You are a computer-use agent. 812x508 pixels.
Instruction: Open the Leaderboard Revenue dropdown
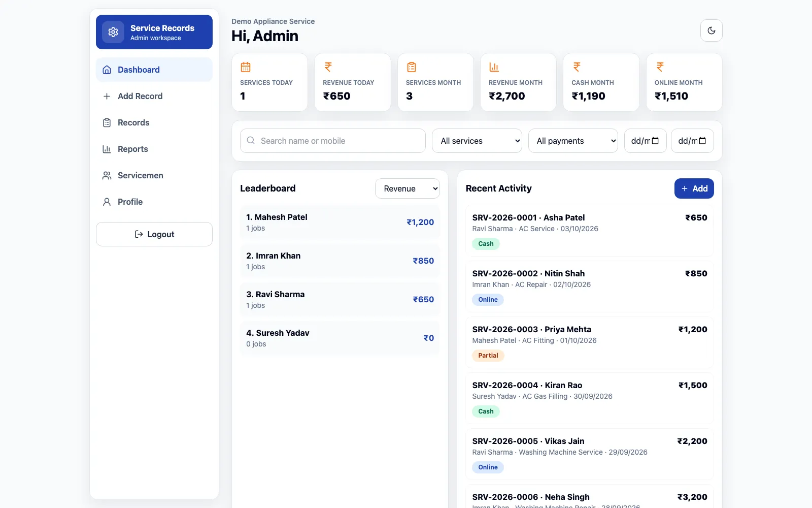coord(408,188)
